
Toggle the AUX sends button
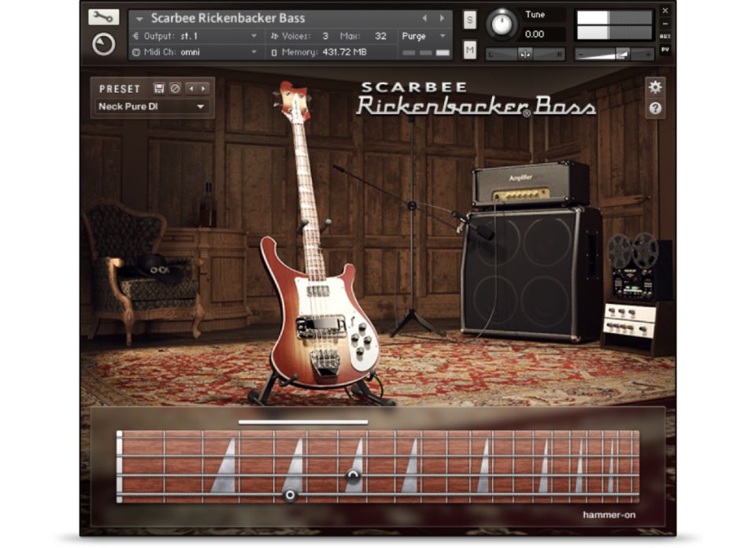point(665,36)
